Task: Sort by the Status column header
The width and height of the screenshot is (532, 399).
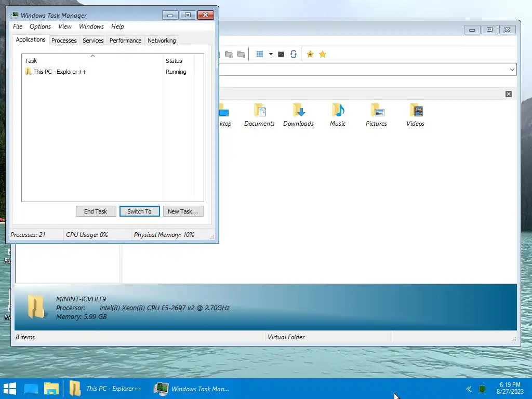Action: click(178, 61)
